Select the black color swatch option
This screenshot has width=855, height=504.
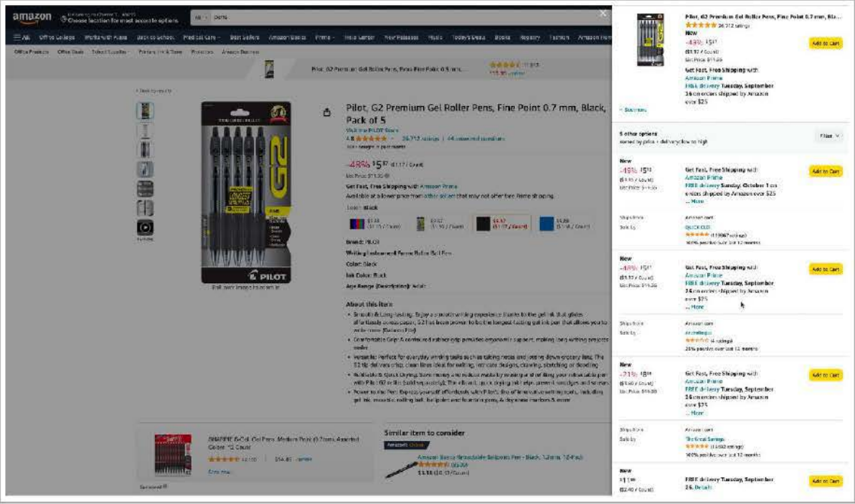pos(501,224)
